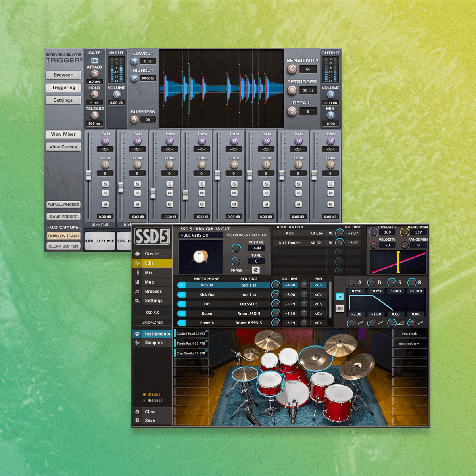Viewport: 476px width, 476px height.
Task: Click the Detail knob in Trigger
Action: 292,112
